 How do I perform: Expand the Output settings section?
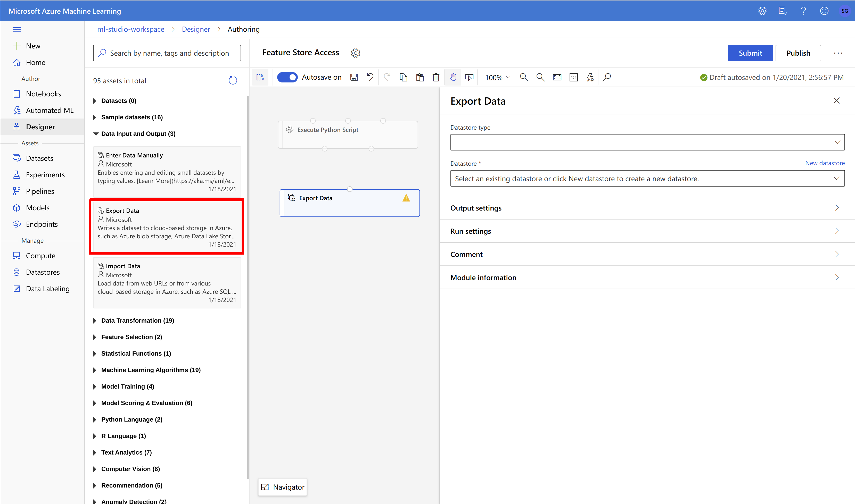(647, 208)
